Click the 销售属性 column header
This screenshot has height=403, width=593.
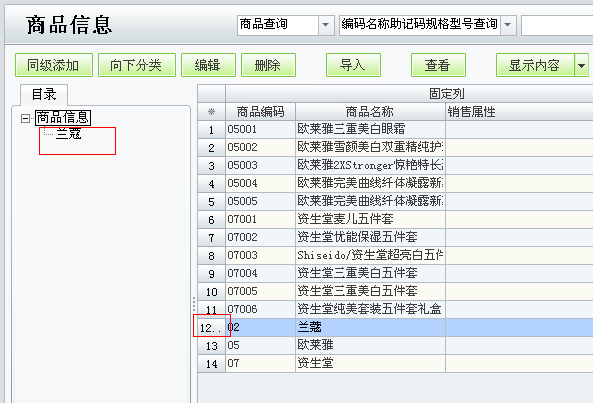point(519,112)
